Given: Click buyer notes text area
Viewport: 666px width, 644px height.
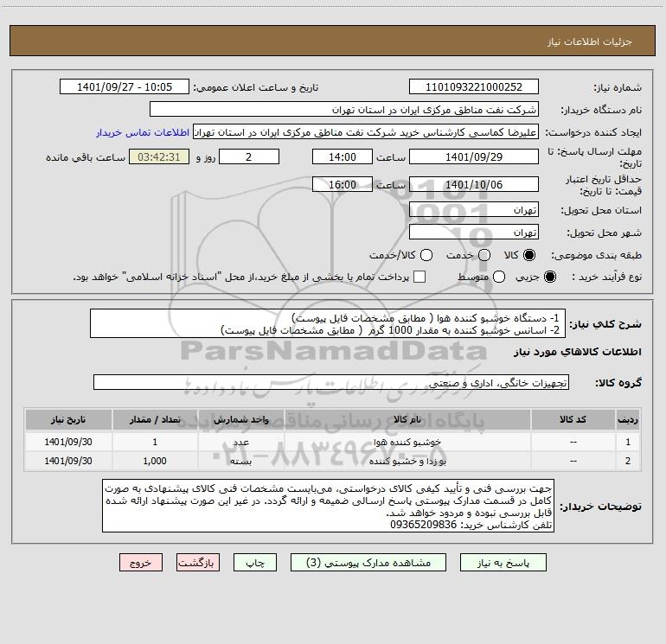Looking at the screenshot, I should pyautogui.click(x=329, y=506).
